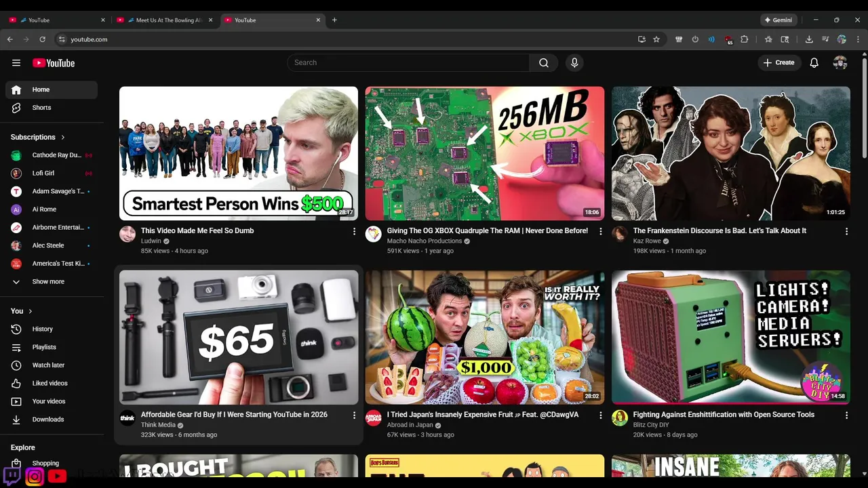Play the 256MB XBOX thumbnail
The width and height of the screenshot is (868, 488).
(x=485, y=153)
